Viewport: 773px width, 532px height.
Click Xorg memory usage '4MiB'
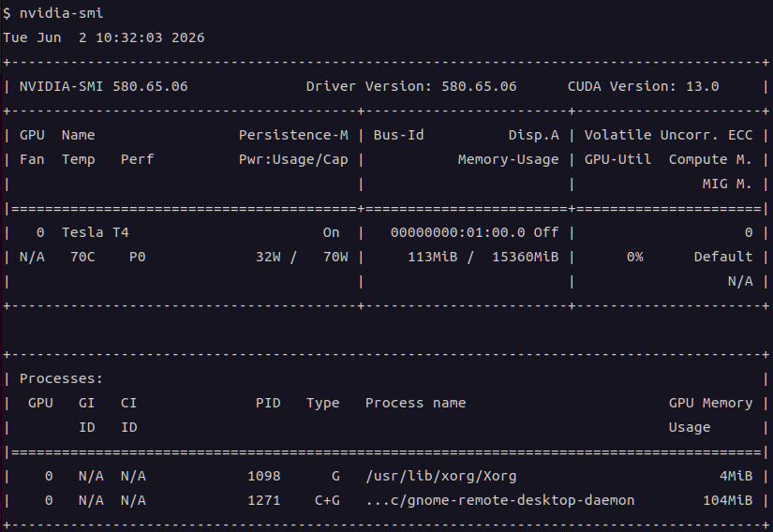[x=736, y=477]
